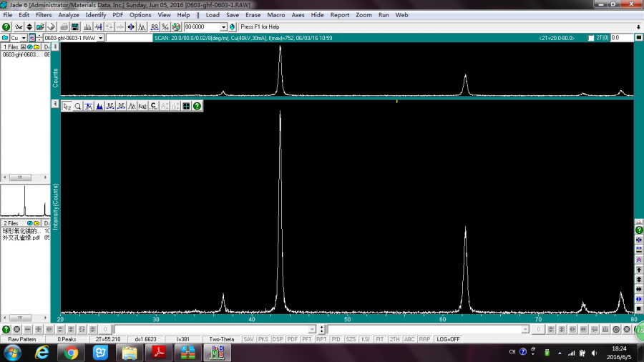Open the 00-0000 PDF number dropdown
The width and height of the screenshot is (644, 362).
pyautogui.click(x=223, y=26)
